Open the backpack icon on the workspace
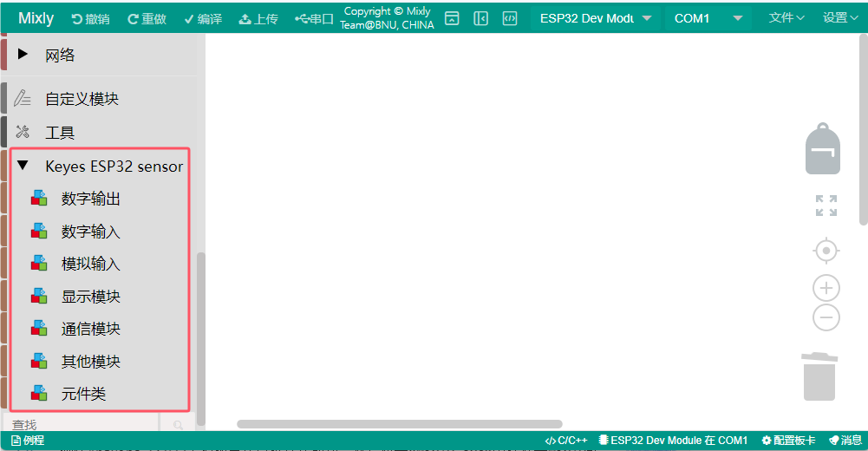 point(823,149)
